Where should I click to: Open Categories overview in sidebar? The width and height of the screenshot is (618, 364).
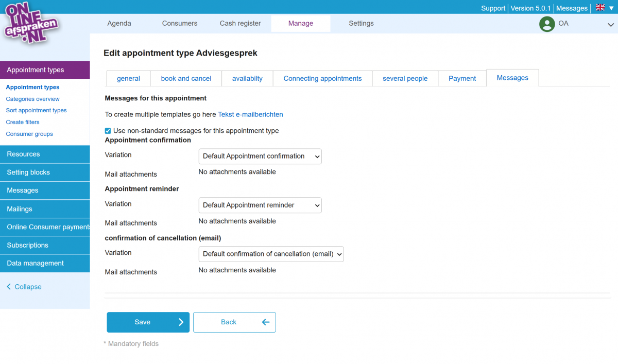point(32,99)
